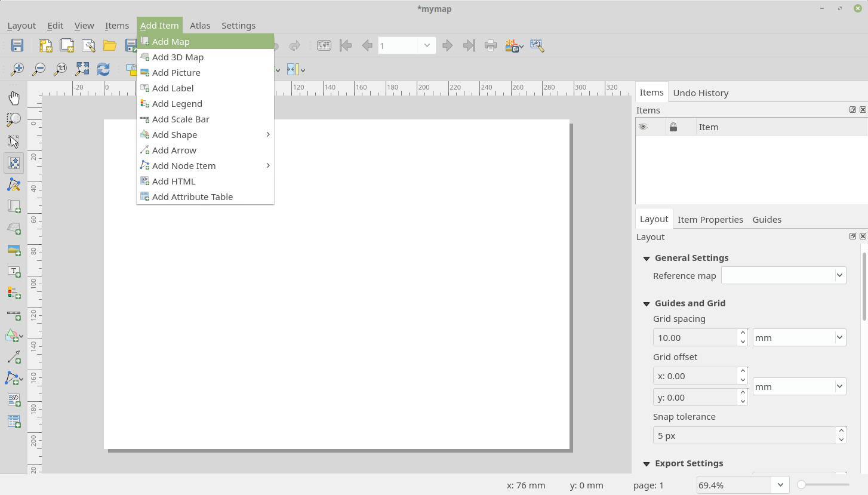The width and height of the screenshot is (868, 495).
Task: Switch to the Guides tab
Action: coord(767,219)
